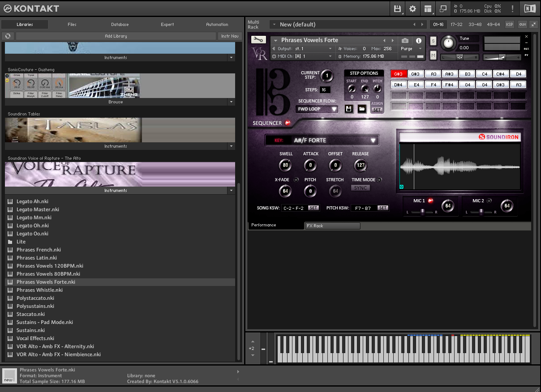Viewport: 541px width, 392px height.
Task: Click the CURRENT STEP knob
Action: [x=327, y=76]
